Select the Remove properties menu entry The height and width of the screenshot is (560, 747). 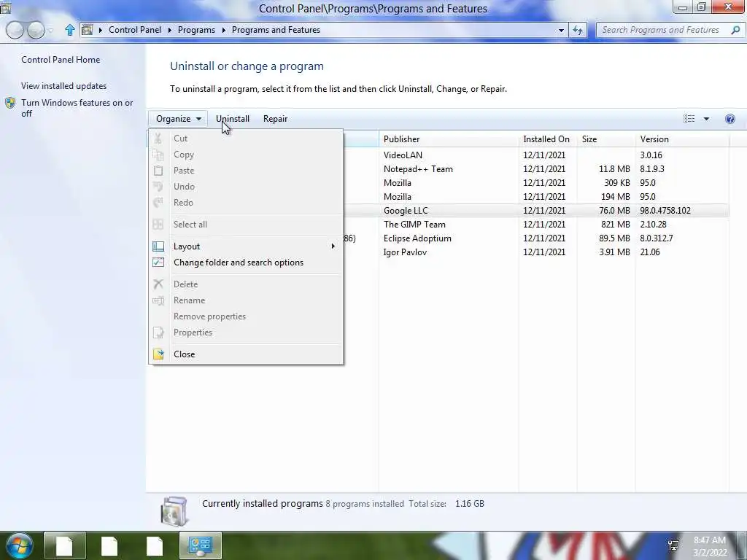245,316
